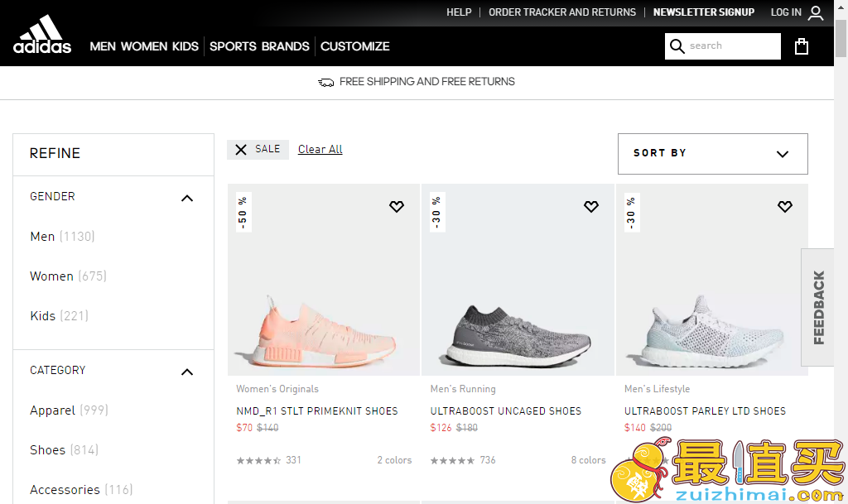Open the Sort By dropdown
The width and height of the screenshot is (848, 504).
tap(713, 154)
